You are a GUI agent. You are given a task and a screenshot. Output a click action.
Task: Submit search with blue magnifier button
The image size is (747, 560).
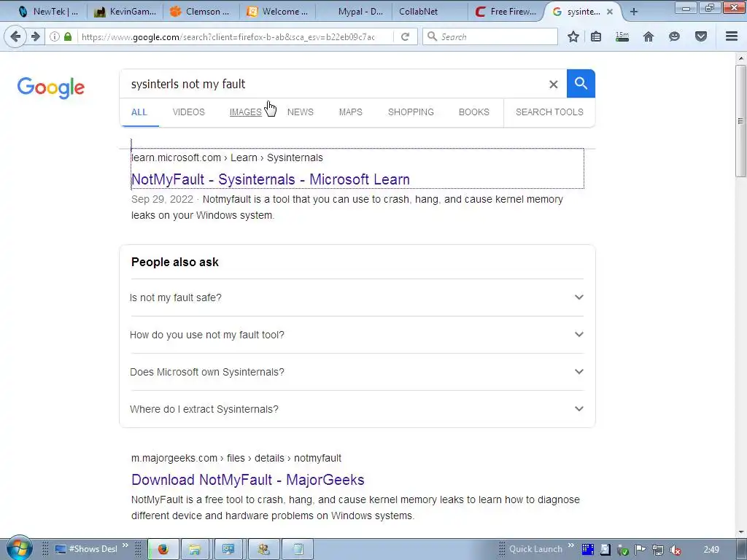581,83
